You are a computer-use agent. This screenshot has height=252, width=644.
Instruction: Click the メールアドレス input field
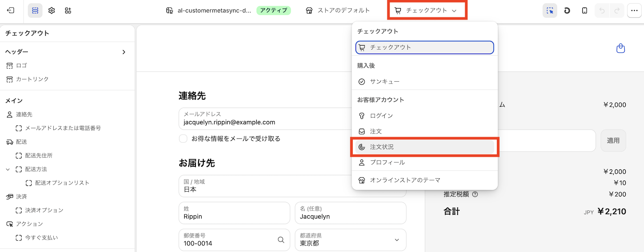click(292, 118)
